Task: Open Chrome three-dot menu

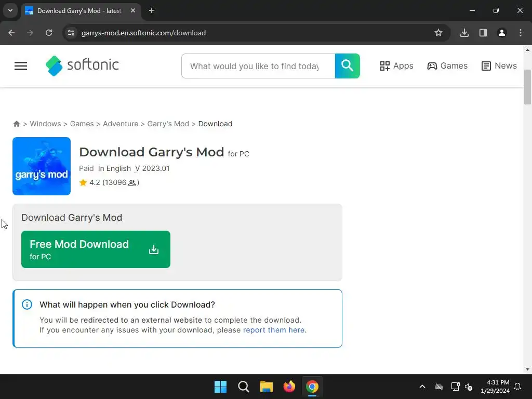Action: 521,33
